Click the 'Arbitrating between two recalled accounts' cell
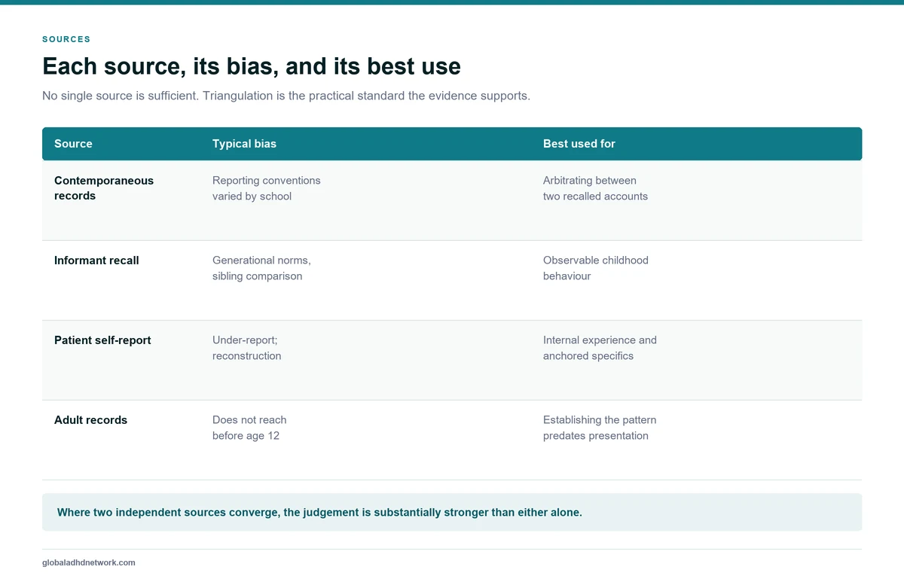 pyautogui.click(x=595, y=188)
